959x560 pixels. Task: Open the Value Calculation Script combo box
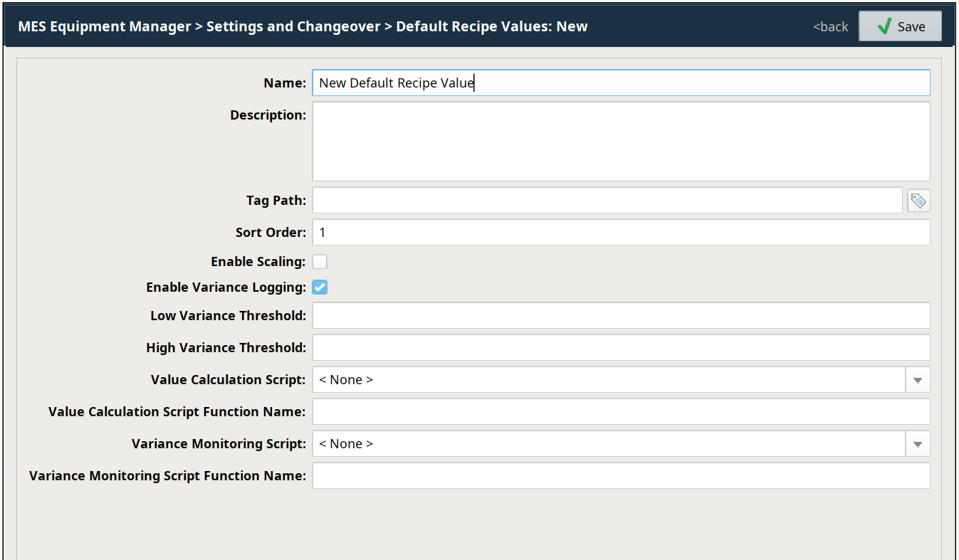(608, 380)
